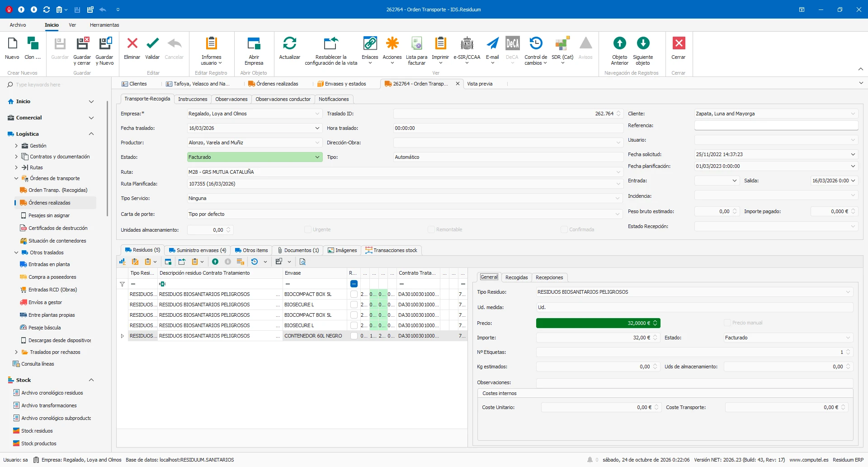The width and height of the screenshot is (868, 467).
Task: Click the Validar checkmark icon
Action: [x=153, y=43]
